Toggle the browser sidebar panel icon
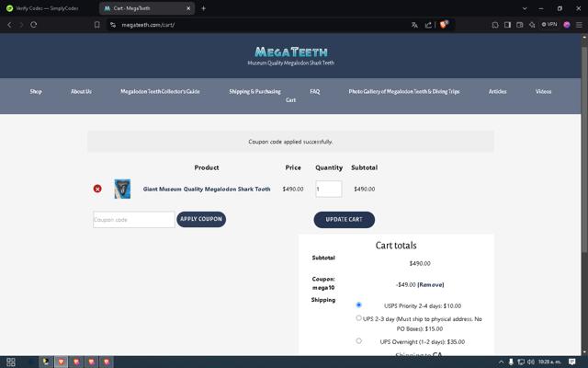This screenshot has width=588, height=368. click(x=507, y=25)
